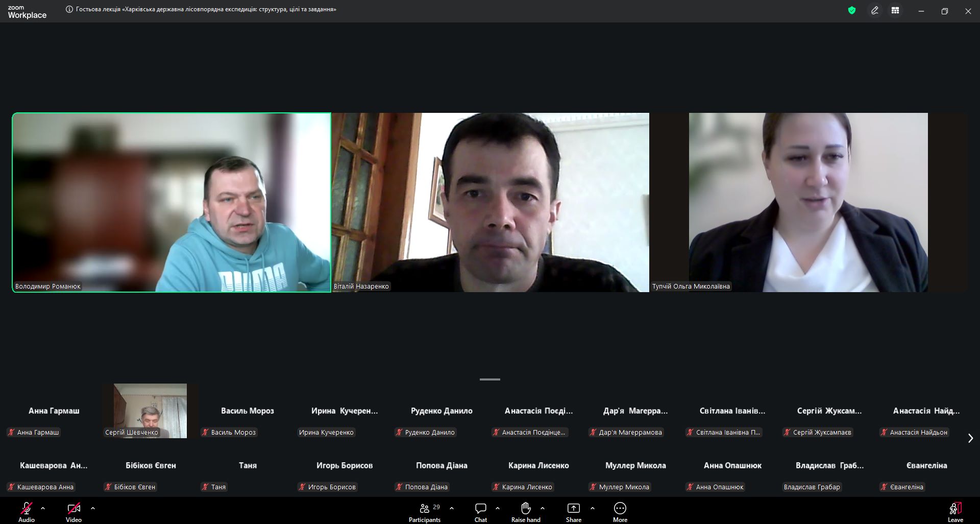Screen dimensions: 980x524
Task: Click the Raise hand icon
Action: click(525, 512)
